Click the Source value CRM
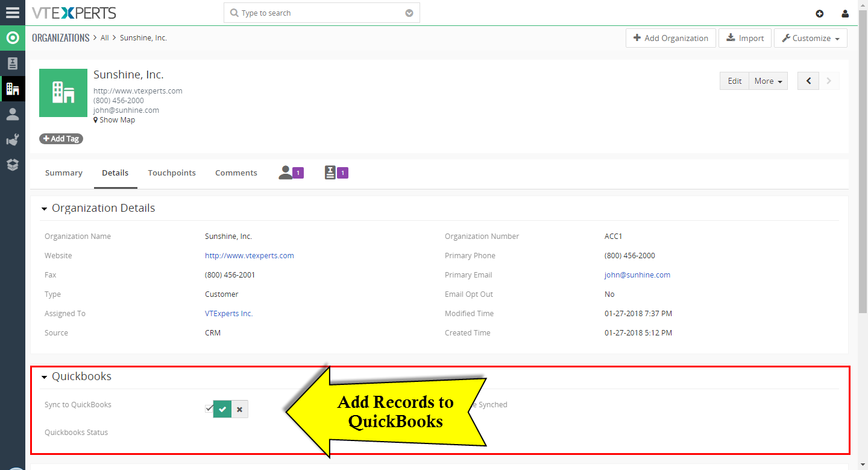The height and width of the screenshot is (470, 868). [213, 333]
